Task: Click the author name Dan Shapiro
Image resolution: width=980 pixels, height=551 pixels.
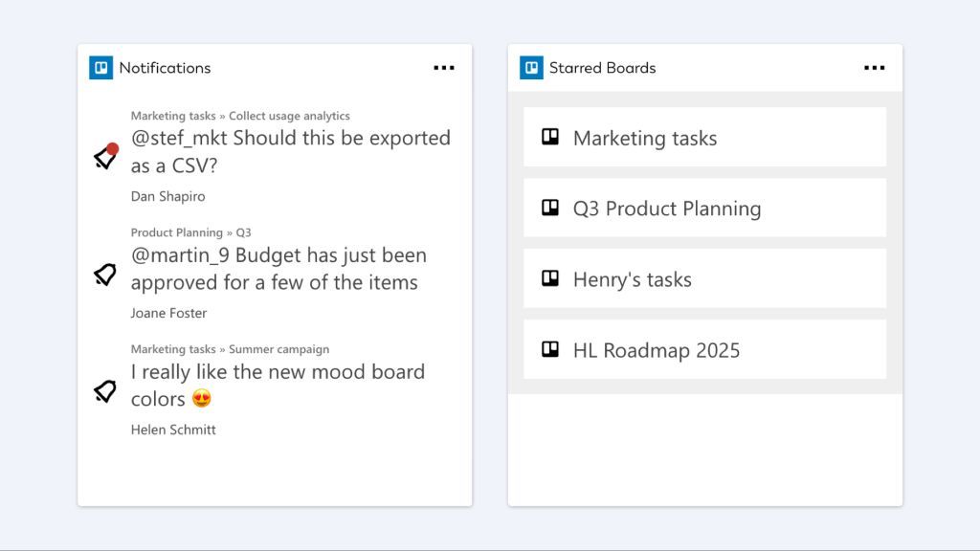Action: pos(167,196)
